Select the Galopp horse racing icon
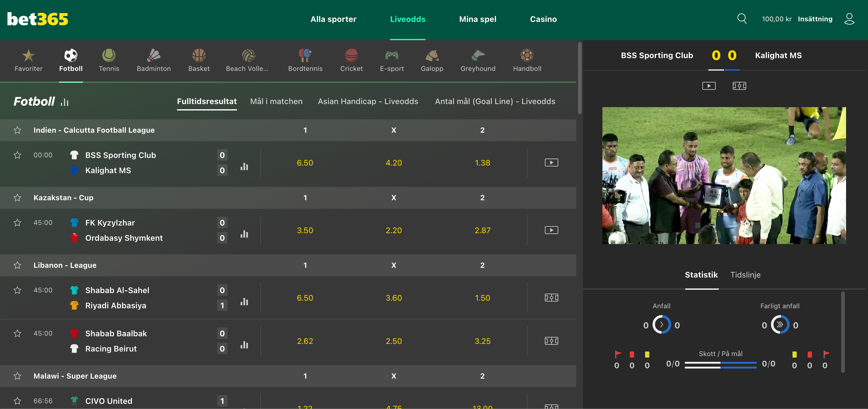Viewport: 868px width, 409px height. (432, 61)
